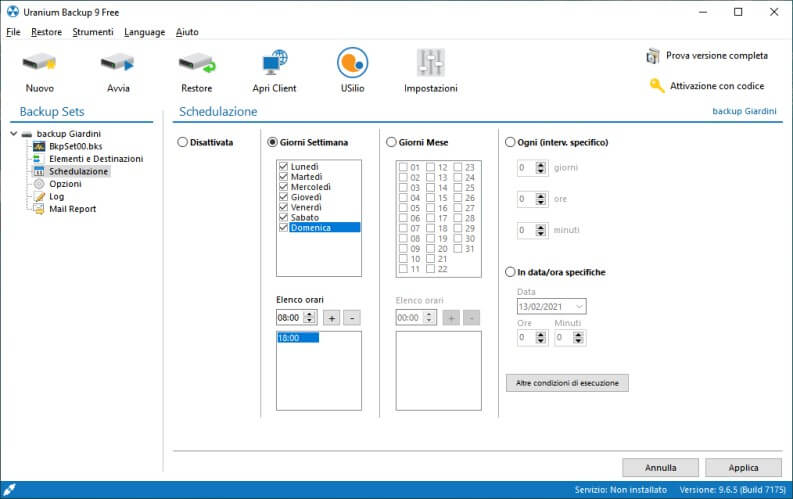Select the 18:00 entry in Elenco orari
Screen dimensions: 793x499
[298, 338]
